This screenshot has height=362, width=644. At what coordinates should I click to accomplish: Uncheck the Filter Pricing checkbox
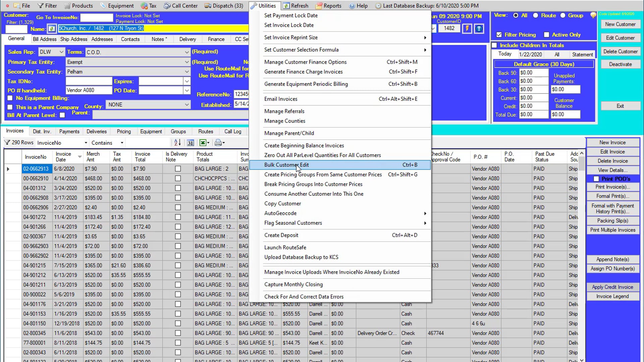coord(499,35)
